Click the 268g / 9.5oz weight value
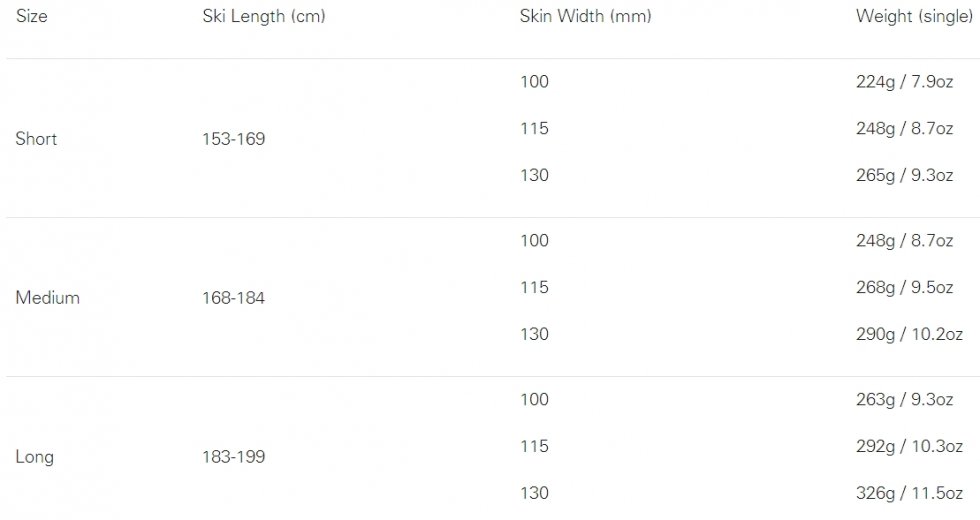 (904, 288)
